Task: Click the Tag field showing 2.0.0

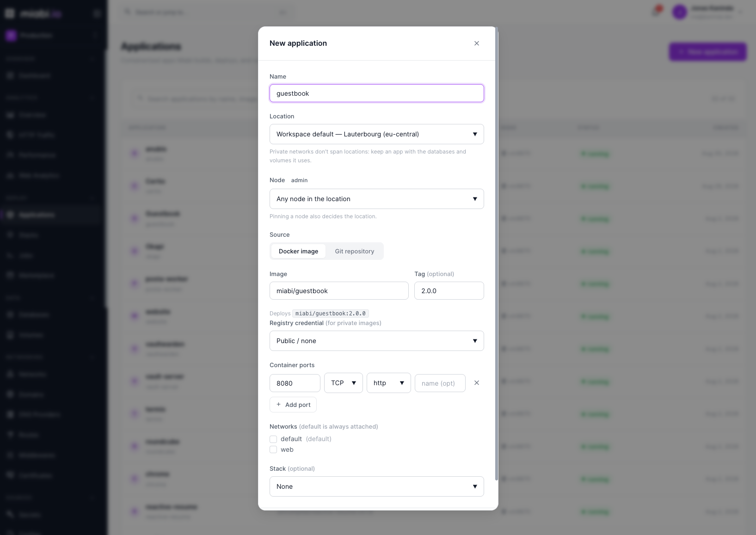Action: coord(449,291)
